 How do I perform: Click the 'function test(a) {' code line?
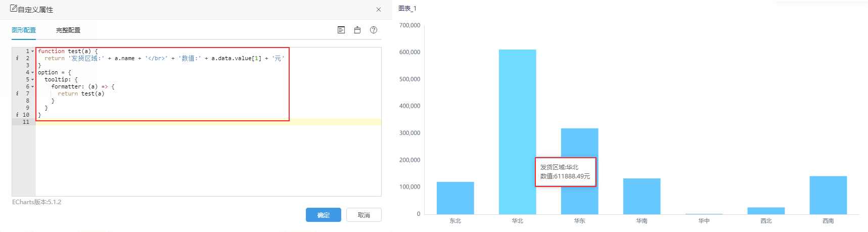point(68,51)
